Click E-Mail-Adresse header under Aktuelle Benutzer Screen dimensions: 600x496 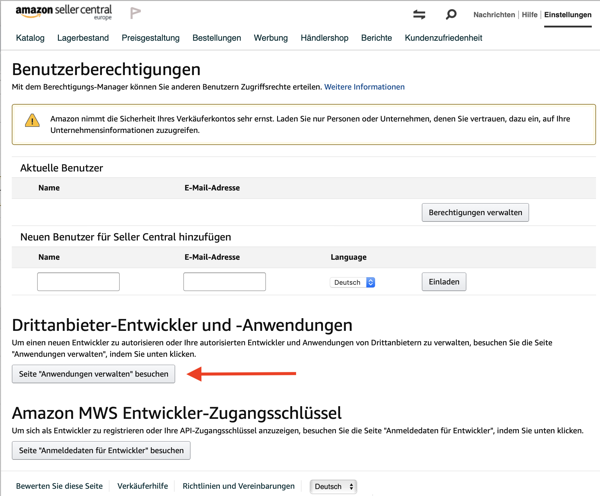point(212,188)
